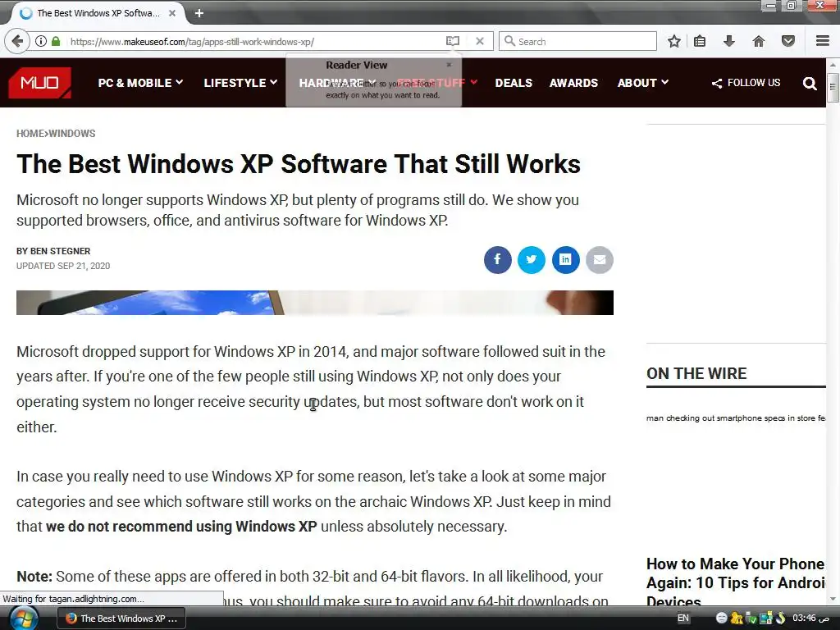840x630 pixels.
Task: Expand the HARDWARE menu
Action: click(x=337, y=83)
